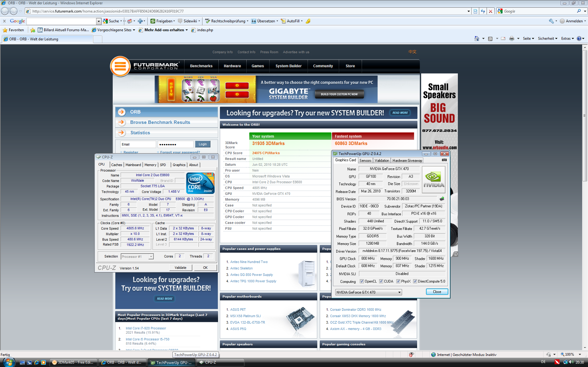588x367 pixels.
Task: Open the Statistics link
Action: [140, 133]
